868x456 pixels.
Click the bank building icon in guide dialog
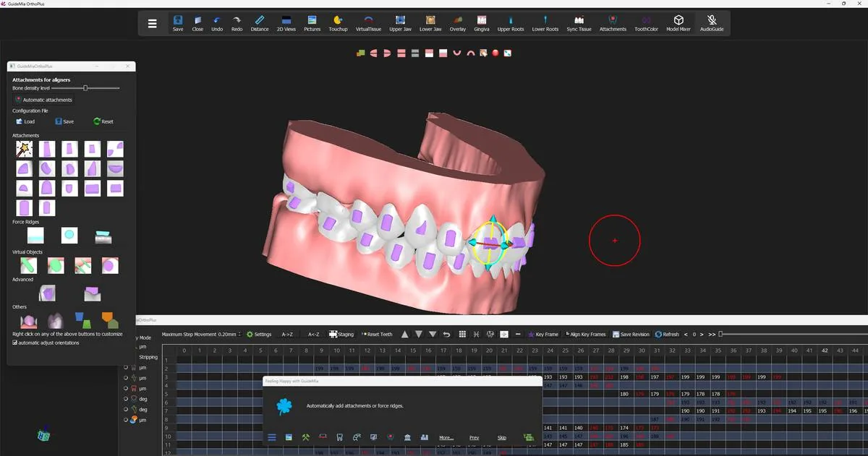[408, 437]
